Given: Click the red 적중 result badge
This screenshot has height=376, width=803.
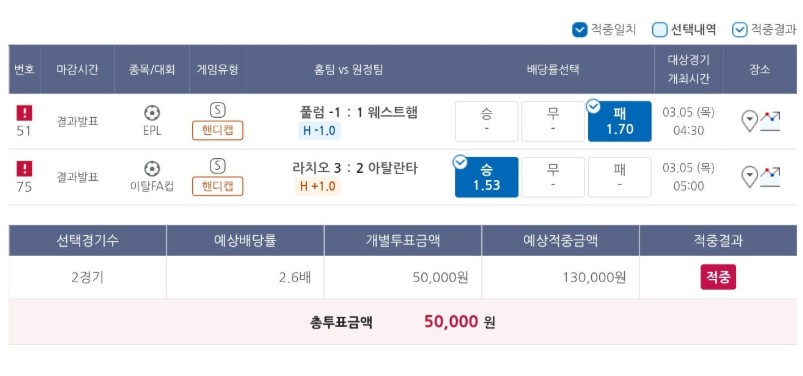Looking at the screenshot, I should (718, 277).
